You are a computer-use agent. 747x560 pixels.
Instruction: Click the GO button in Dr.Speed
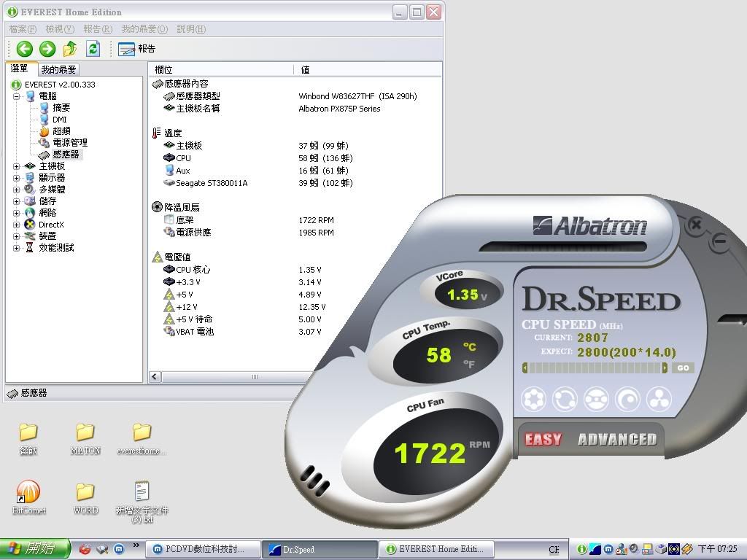pyautogui.click(x=683, y=367)
